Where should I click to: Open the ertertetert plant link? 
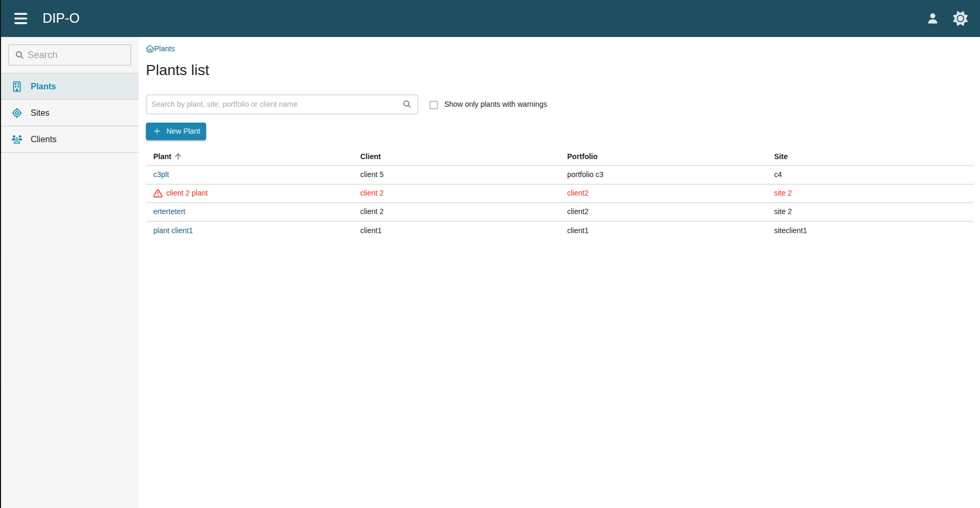coord(169,211)
